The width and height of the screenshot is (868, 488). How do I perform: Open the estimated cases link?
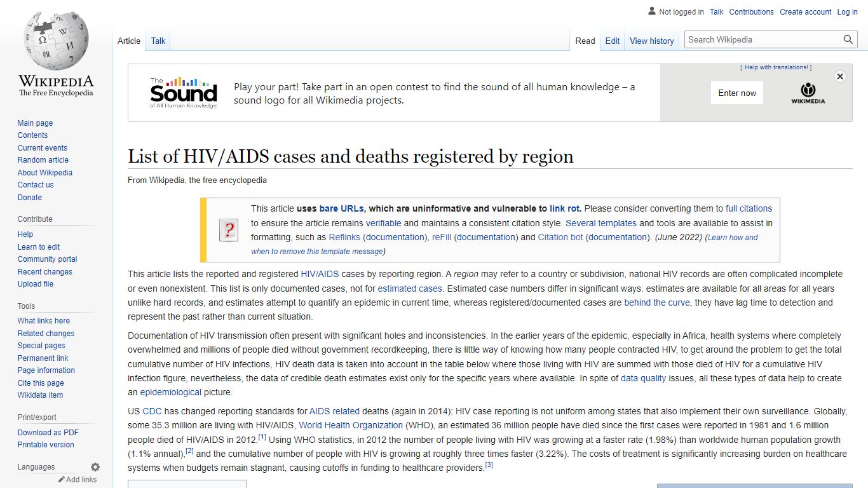click(410, 288)
